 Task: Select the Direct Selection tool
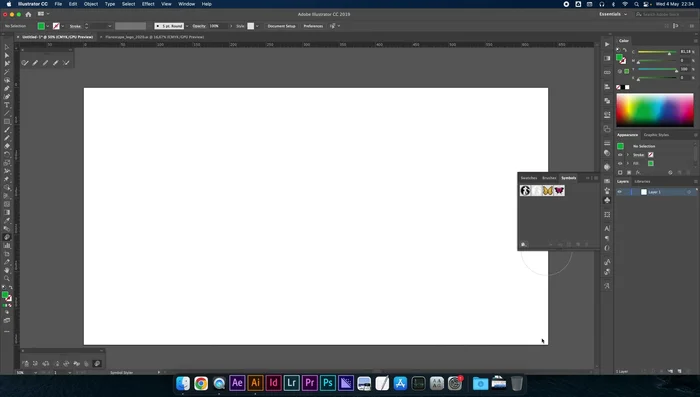tap(7, 55)
